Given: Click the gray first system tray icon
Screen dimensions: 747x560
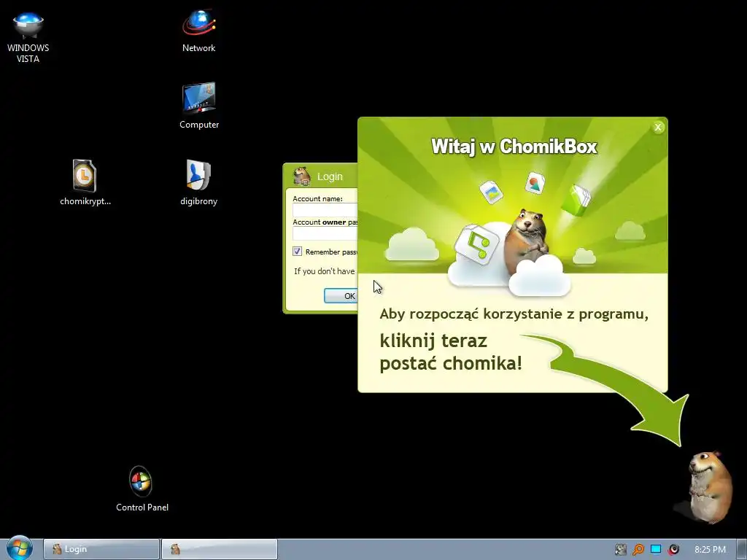Looking at the screenshot, I should pos(620,550).
